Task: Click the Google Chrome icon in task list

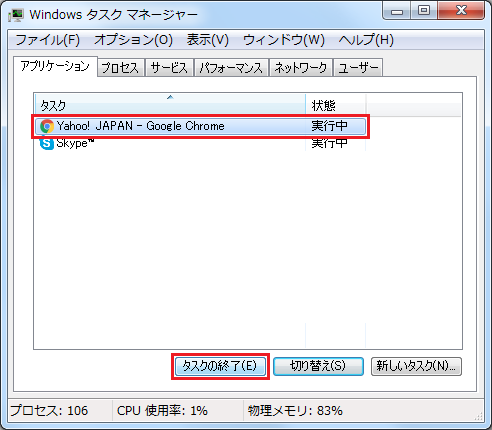Action: coord(47,126)
